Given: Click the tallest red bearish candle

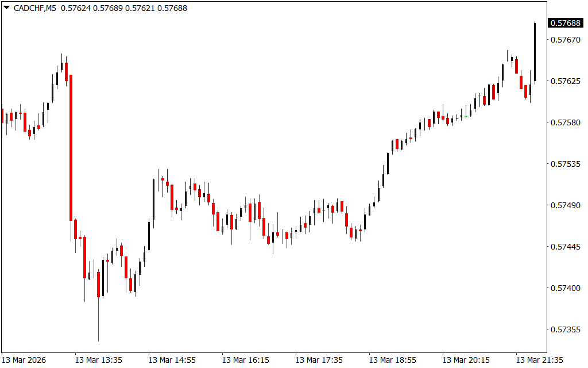Looking at the screenshot, I should [71, 147].
